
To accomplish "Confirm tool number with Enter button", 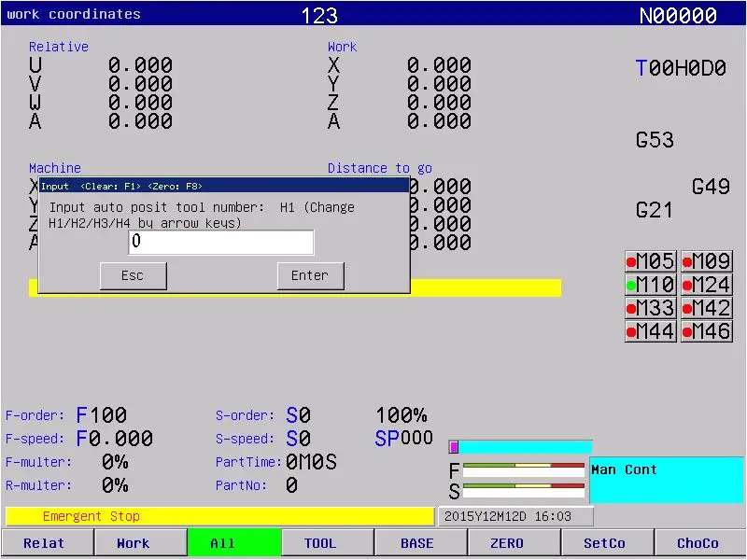I will [311, 275].
